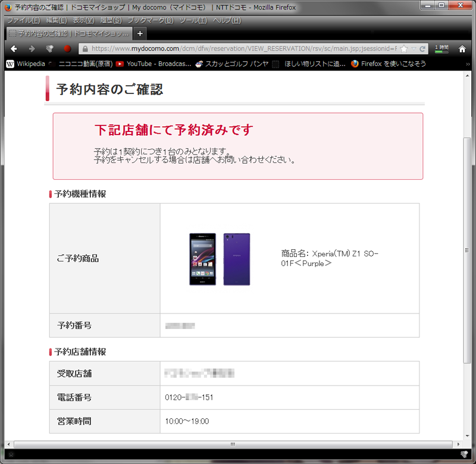
Task: Go to the Home page icon
Action: 462,49
